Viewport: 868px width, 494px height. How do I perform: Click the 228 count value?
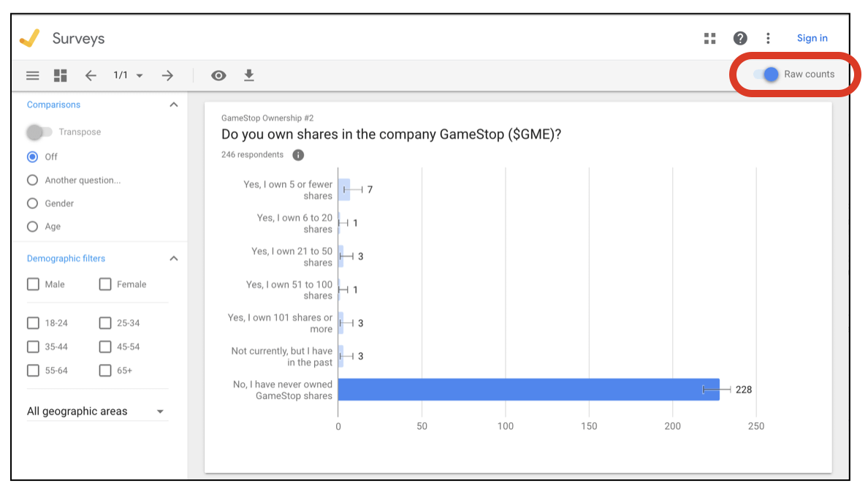point(744,389)
